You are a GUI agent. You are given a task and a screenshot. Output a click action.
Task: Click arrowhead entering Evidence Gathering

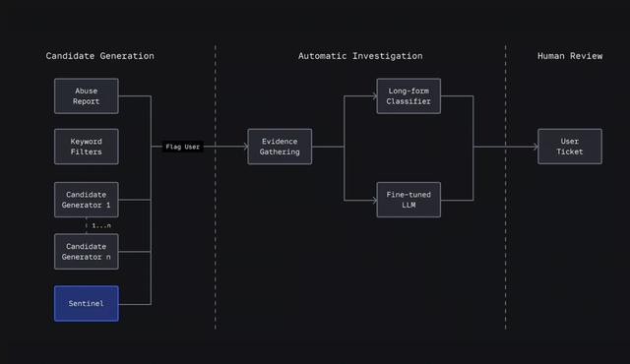click(245, 147)
